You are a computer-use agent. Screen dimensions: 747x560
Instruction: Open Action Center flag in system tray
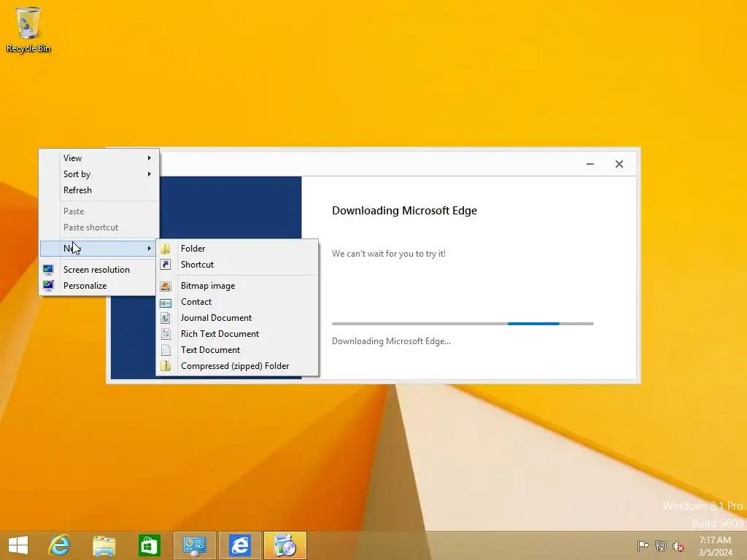[x=643, y=545]
